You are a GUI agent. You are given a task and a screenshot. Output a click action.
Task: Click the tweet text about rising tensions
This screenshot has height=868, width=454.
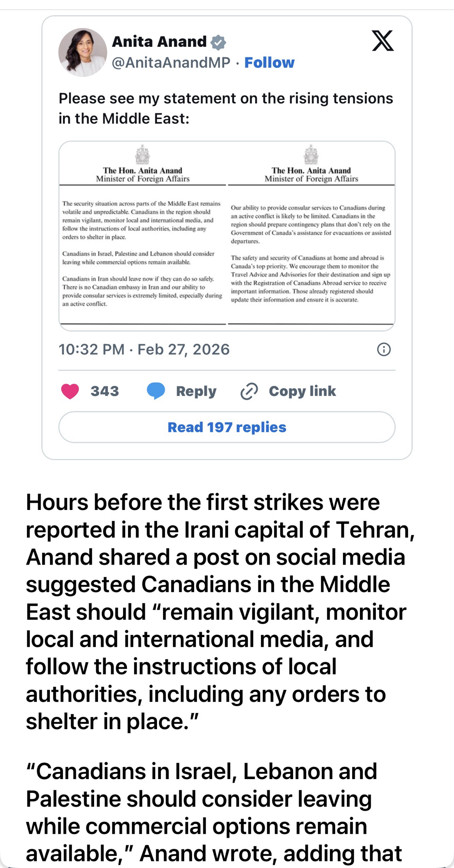coord(225,108)
